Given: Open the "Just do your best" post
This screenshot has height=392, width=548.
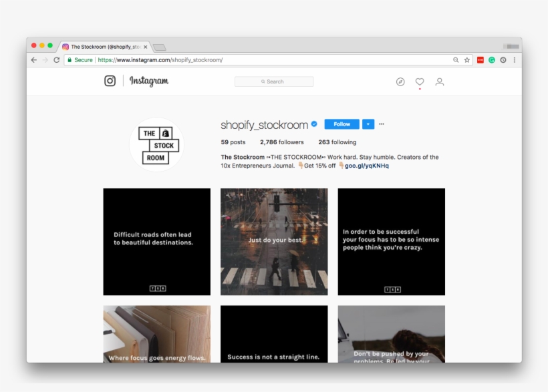Looking at the screenshot, I should click(x=274, y=242).
